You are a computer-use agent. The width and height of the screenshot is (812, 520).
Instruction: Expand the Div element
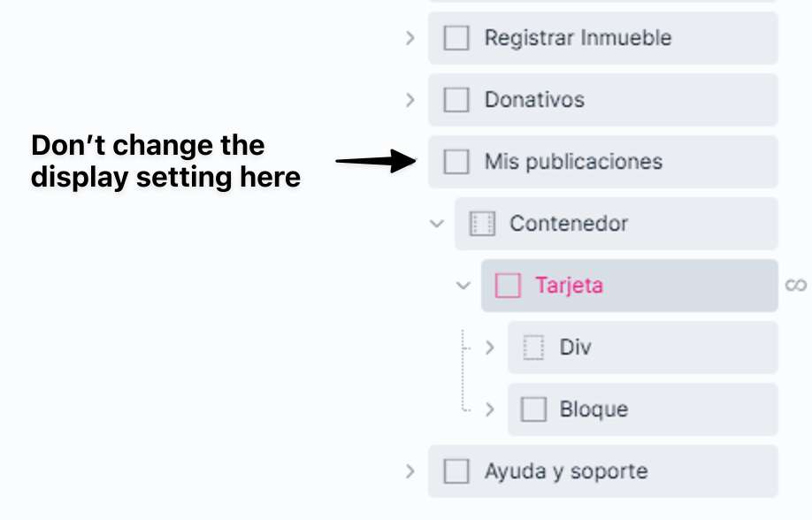click(x=490, y=348)
